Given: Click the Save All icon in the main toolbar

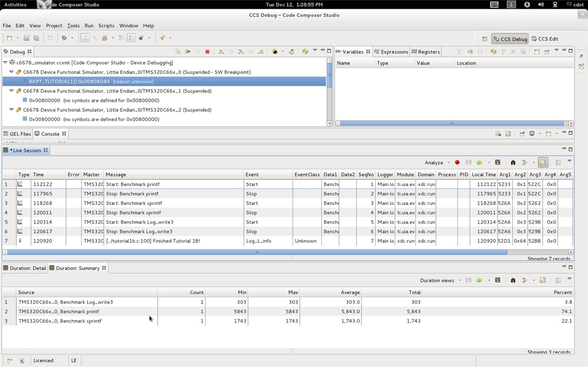Looking at the screenshot, I should click(36, 38).
